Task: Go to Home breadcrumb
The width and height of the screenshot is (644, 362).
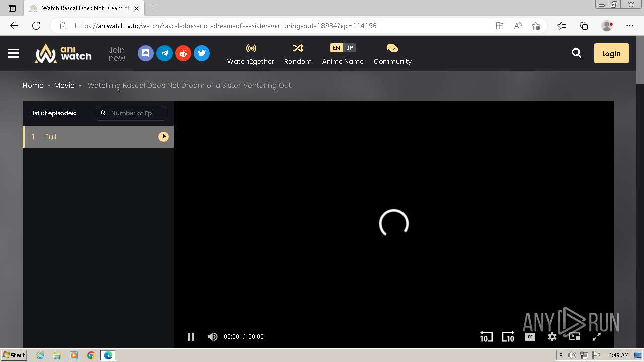Action: (x=33, y=85)
